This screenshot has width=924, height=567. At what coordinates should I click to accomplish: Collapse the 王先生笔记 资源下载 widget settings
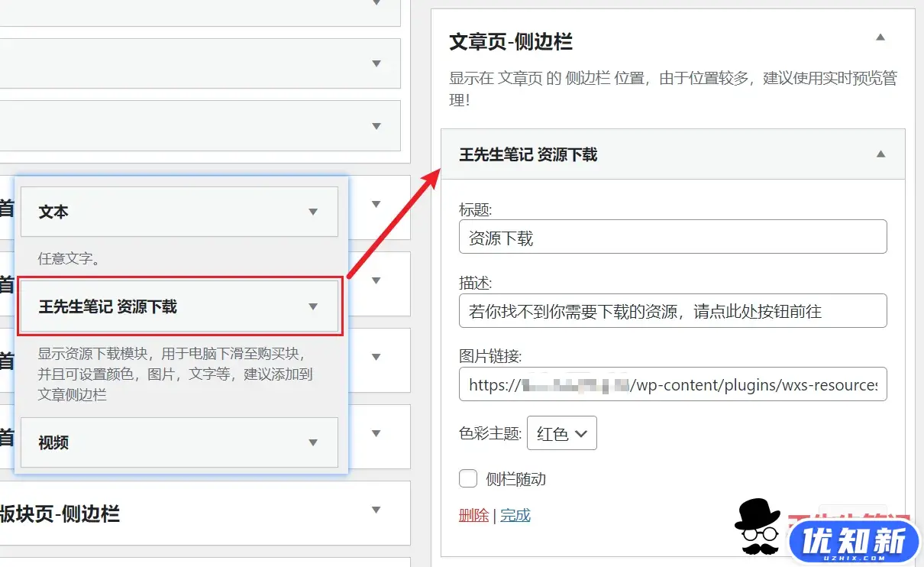[880, 154]
